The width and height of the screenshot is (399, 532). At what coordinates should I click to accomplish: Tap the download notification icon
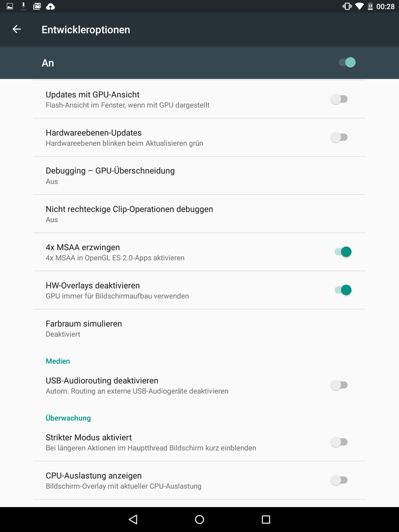click(x=23, y=6)
